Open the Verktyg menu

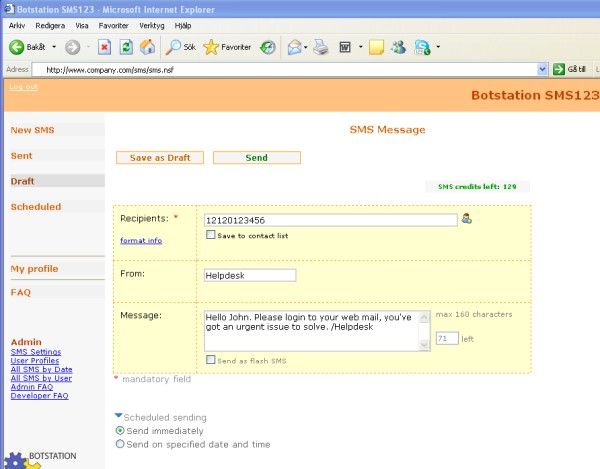point(152,26)
